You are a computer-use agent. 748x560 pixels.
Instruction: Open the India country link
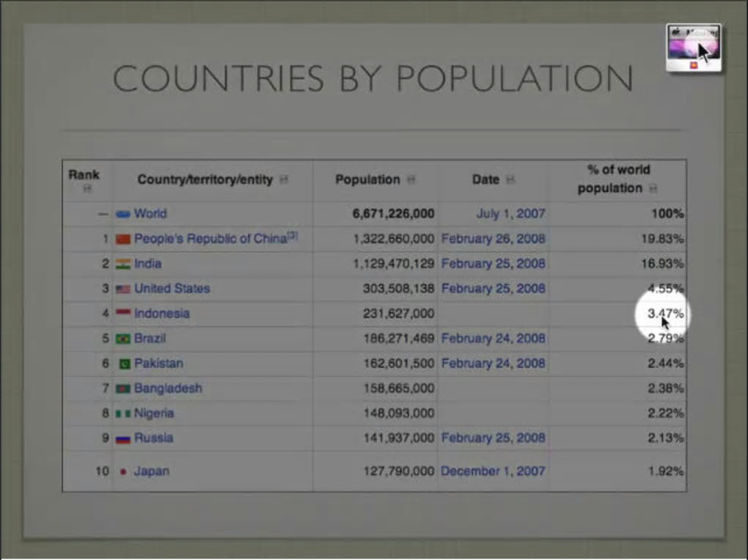(x=148, y=263)
